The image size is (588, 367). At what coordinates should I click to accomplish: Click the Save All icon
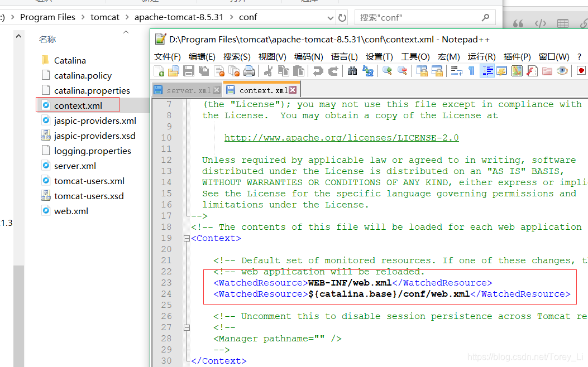[x=204, y=71]
